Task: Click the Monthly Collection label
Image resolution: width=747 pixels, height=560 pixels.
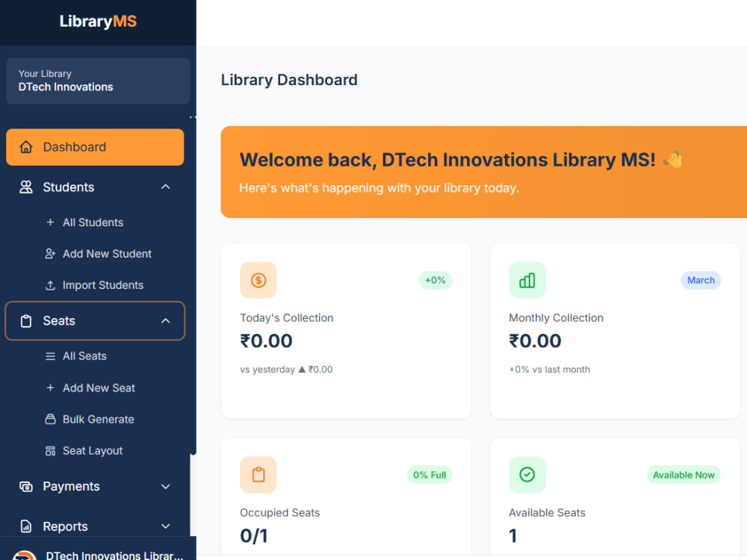Action: (x=556, y=317)
